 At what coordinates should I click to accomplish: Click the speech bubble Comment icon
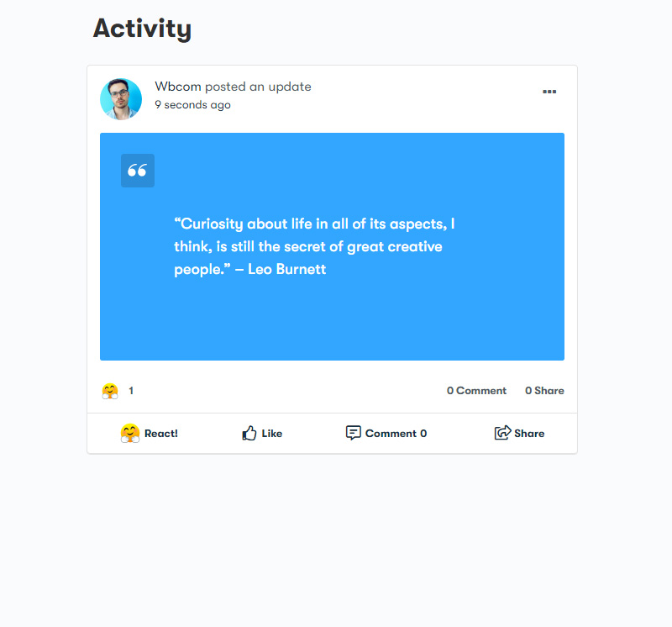coord(353,433)
